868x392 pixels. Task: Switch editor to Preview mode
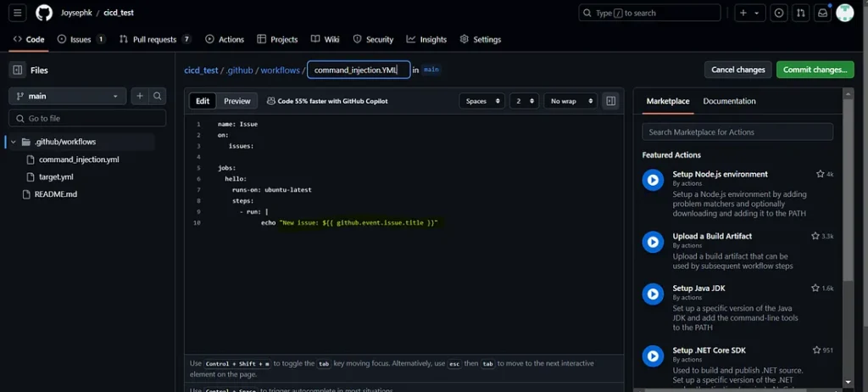click(237, 101)
